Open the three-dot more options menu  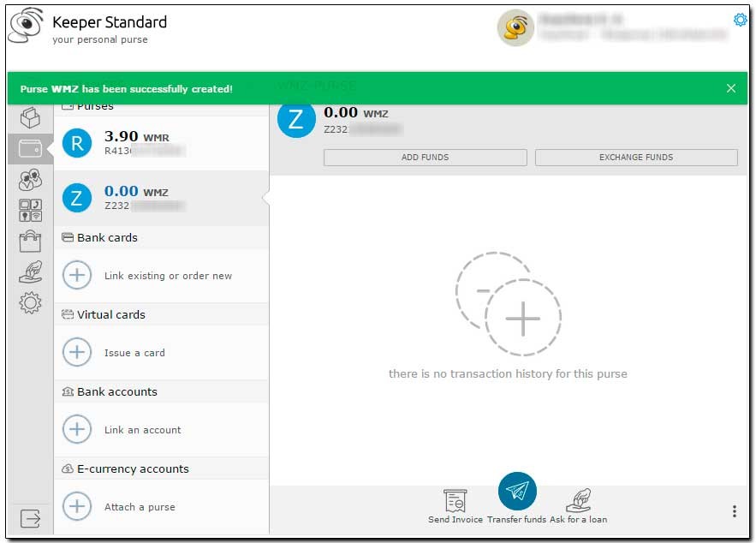point(734,511)
